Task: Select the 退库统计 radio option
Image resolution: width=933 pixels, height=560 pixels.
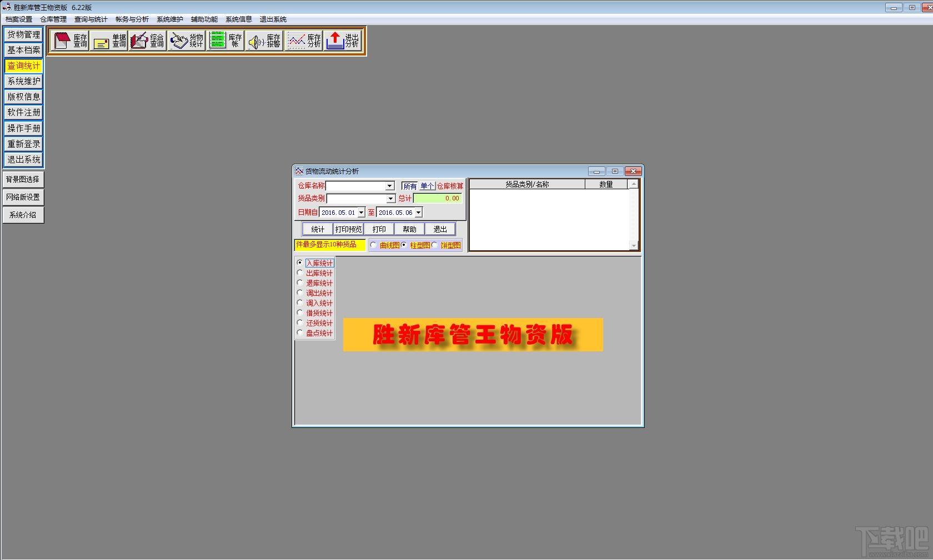Action: [x=315, y=283]
